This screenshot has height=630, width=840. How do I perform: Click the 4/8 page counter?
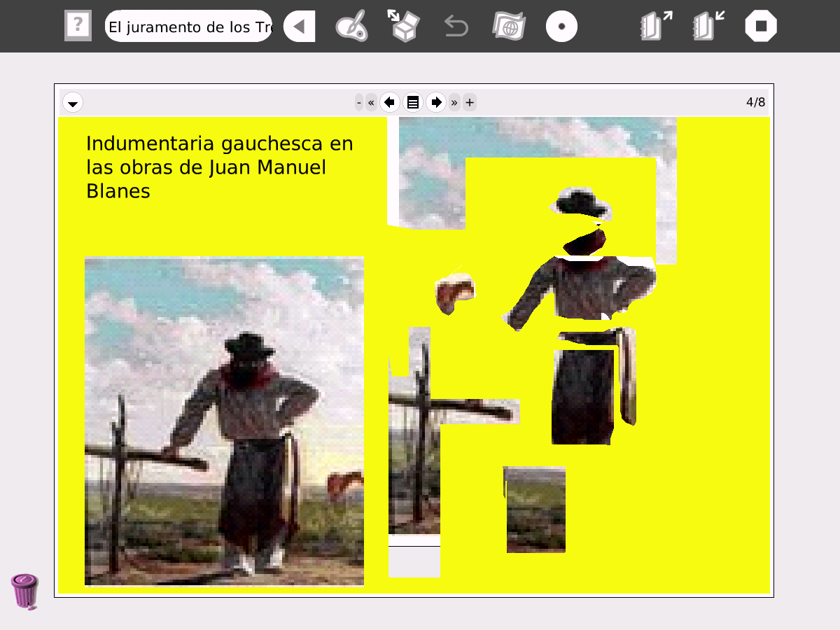click(x=756, y=102)
